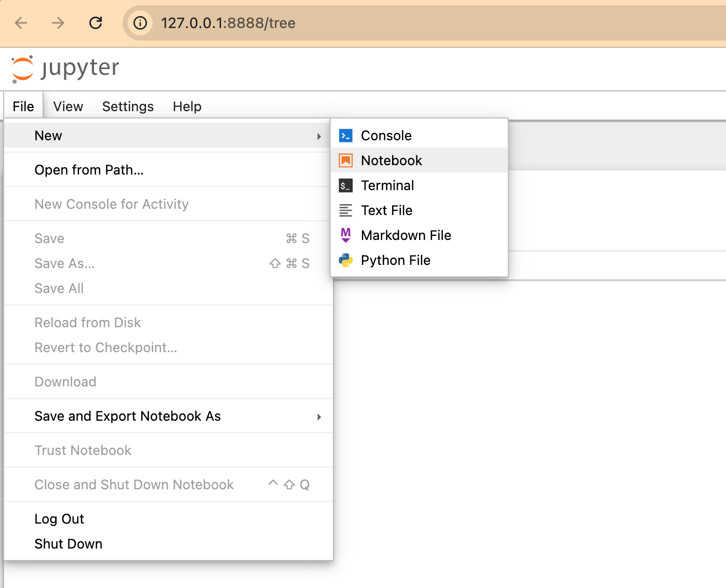Click the greyed Save As… entry
Viewport: 726px width, 588px height.
click(x=168, y=263)
